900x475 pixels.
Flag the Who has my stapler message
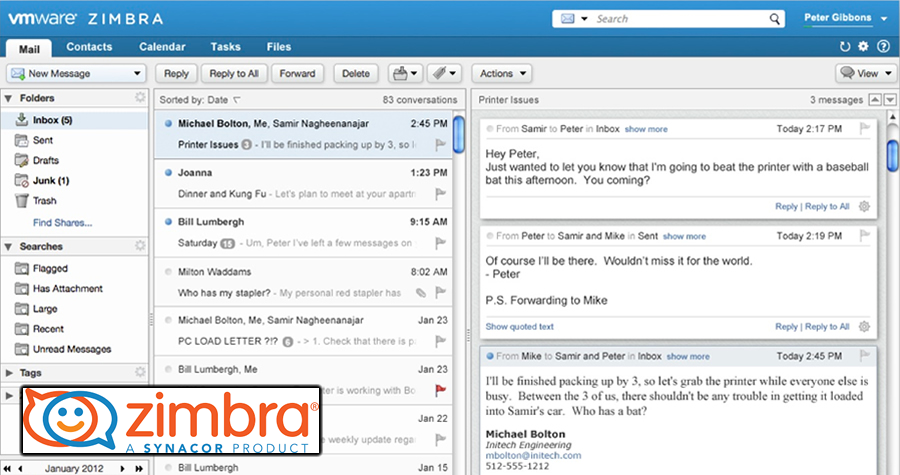440,293
